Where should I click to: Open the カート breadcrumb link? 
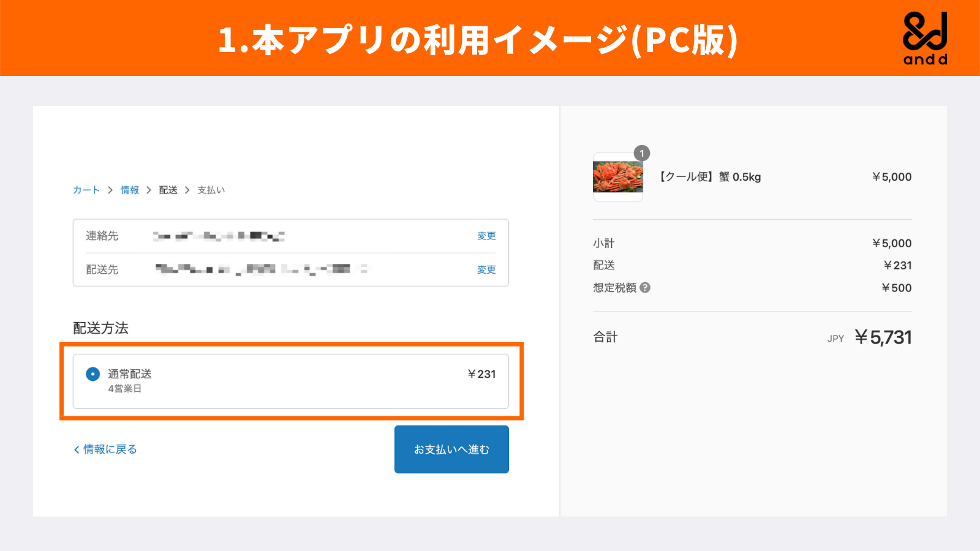pyautogui.click(x=86, y=190)
